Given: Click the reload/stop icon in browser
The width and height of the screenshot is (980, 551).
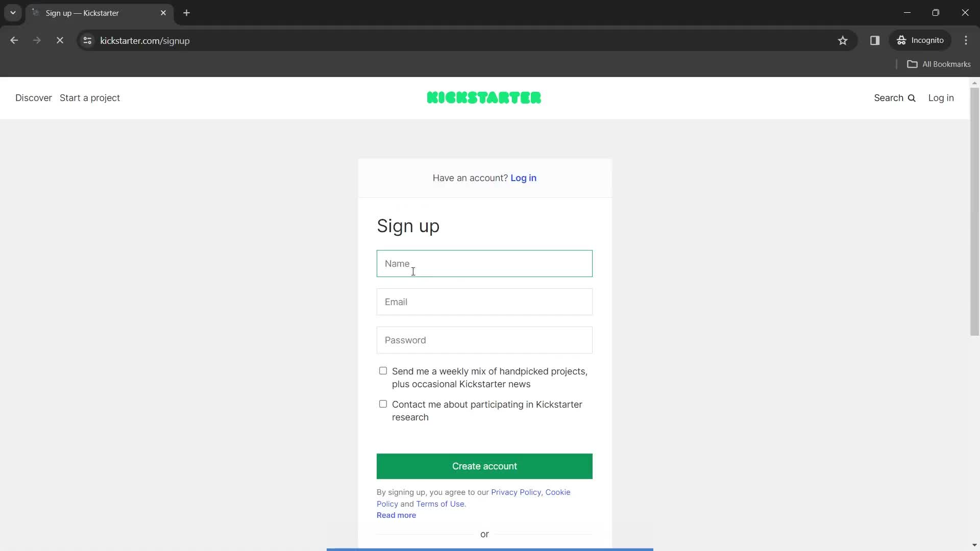Looking at the screenshot, I should click(x=60, y=40).
